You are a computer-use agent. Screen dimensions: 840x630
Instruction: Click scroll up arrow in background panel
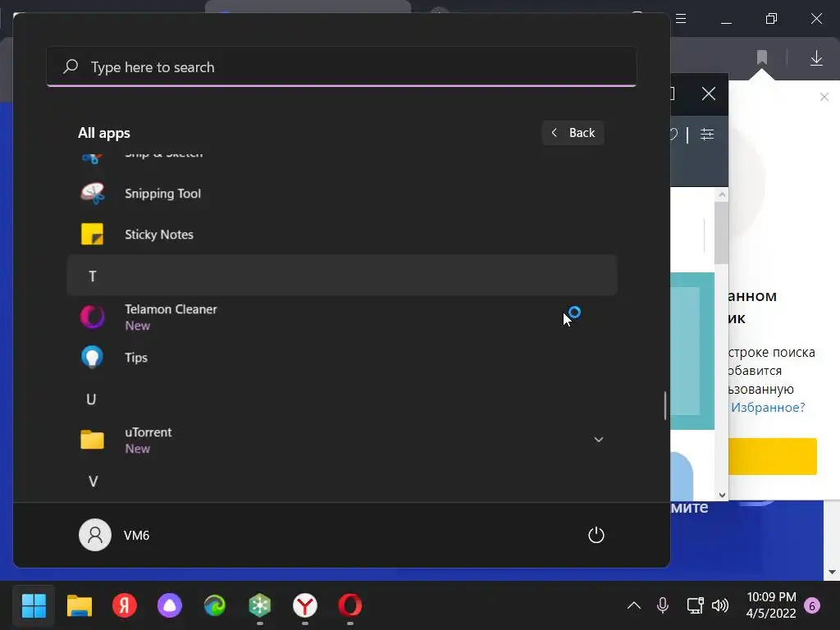click(x=722, y=194)
